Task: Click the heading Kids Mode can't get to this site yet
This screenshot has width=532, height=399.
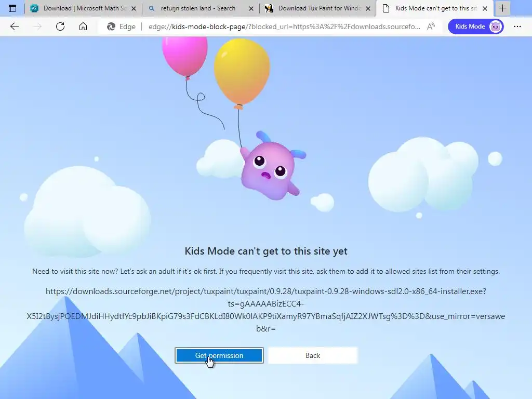Action: pyautogui.click(x=266, y=251)
